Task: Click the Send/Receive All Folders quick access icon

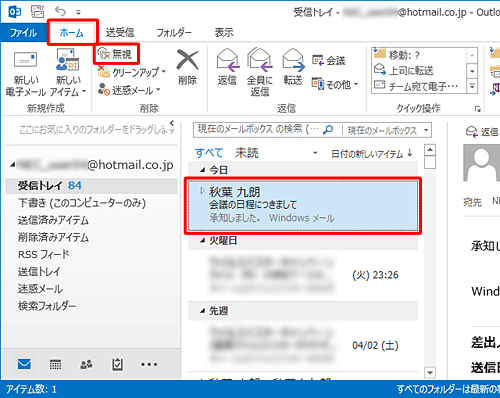Action: point(37,12)
